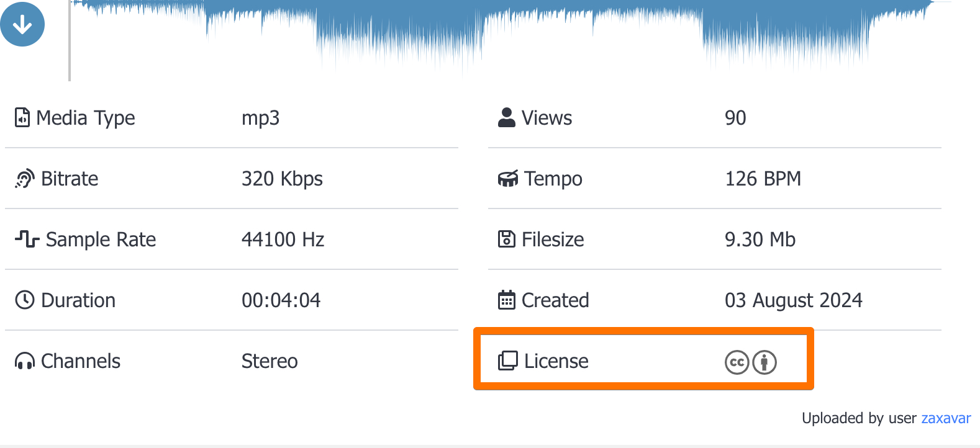This screenshot has height=448, width=980.
Task: Select the '320 Kbps' bitrate value
Action: [x=283, y=179]
